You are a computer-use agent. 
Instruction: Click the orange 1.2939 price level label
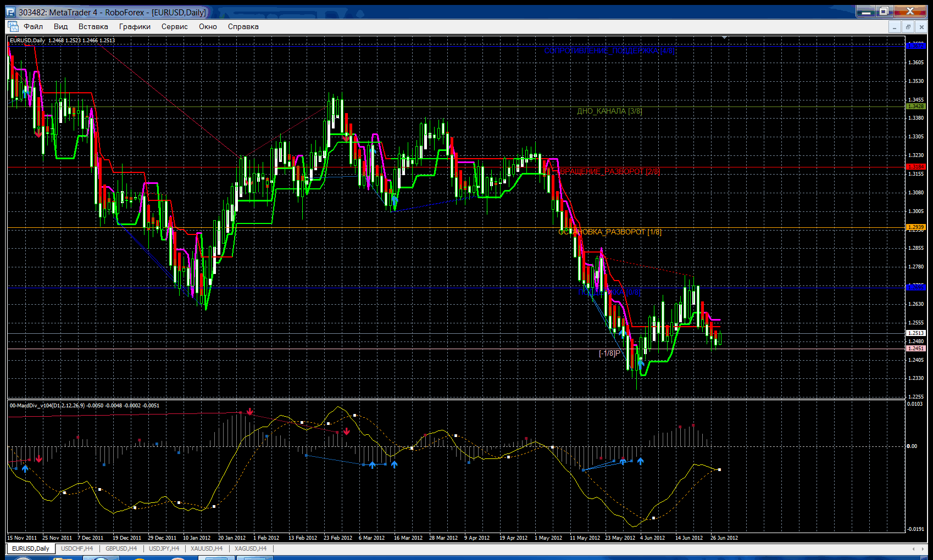click(915, 227)
